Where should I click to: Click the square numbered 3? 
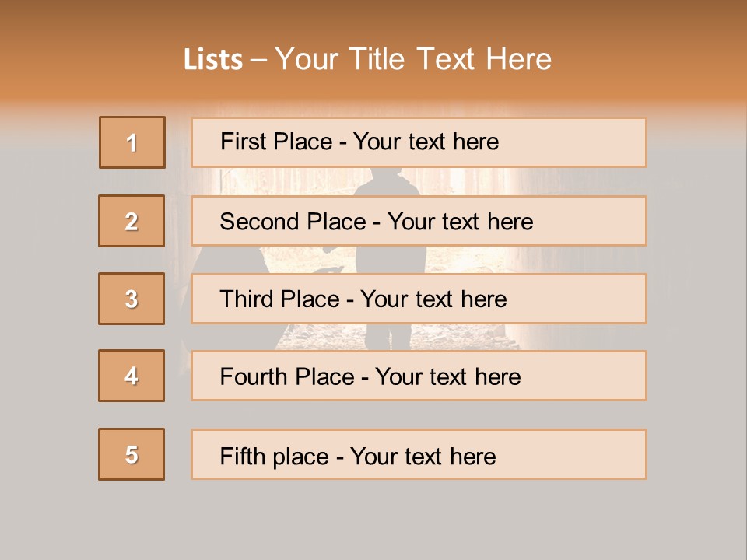coord(132,299)
